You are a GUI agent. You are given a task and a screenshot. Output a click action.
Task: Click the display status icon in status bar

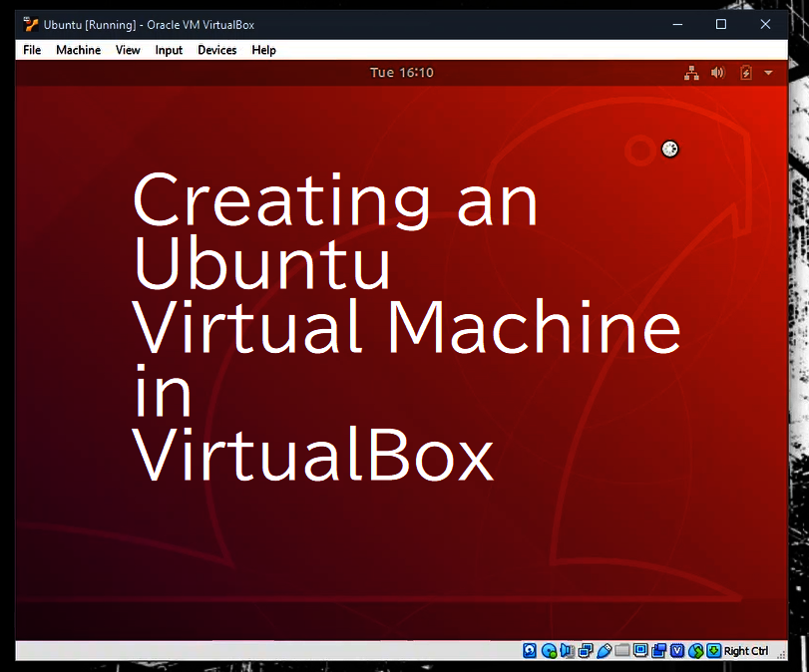point(639,650)
